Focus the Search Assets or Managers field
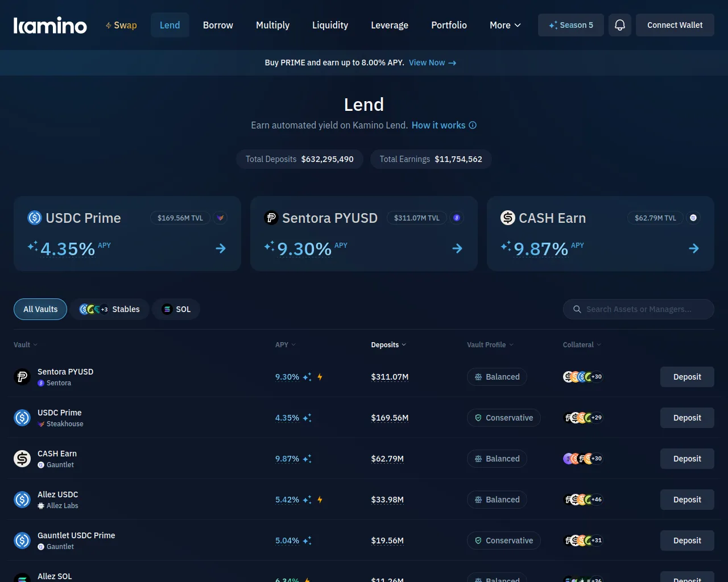This screenshot has height=582, width=728. [639, 309]
